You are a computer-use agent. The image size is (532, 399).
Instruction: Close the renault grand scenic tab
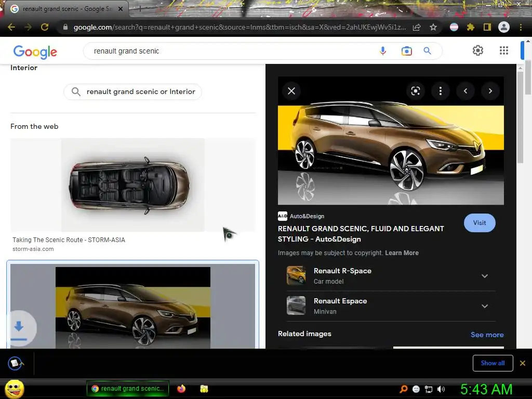click(121, 9)
